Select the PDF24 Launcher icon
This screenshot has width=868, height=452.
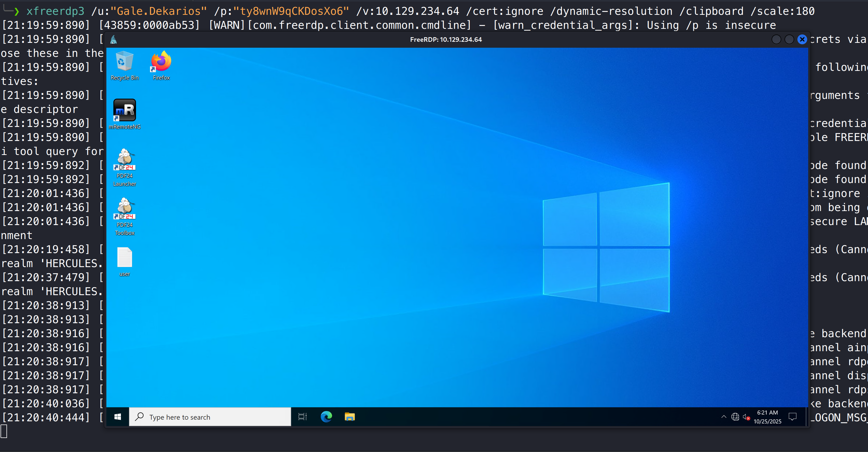coord(124,167)
